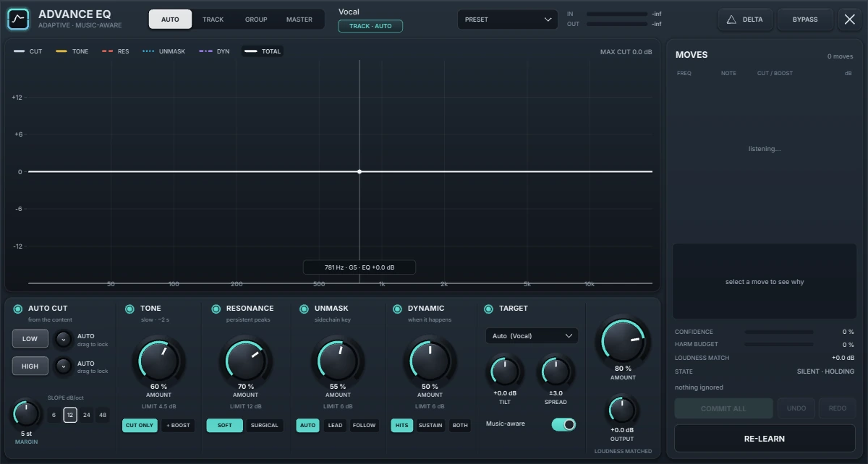Switch to the TRACK mode tab
This screenshot has height=464, width=868.
[x=213, y=20]
